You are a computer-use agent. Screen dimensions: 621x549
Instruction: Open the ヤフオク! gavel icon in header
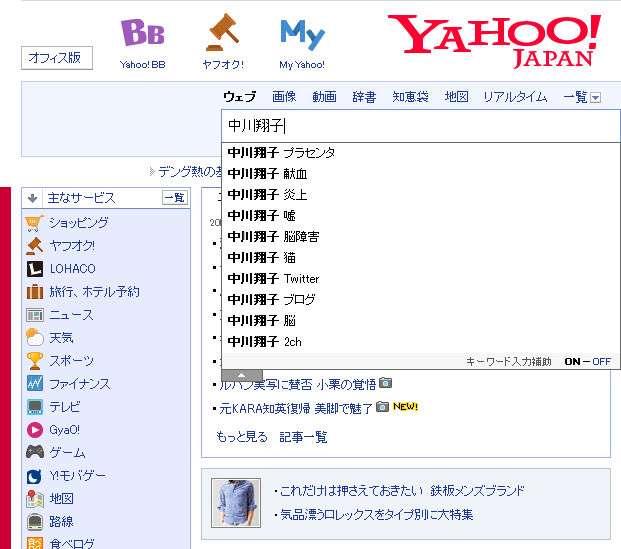click(223, 32)
